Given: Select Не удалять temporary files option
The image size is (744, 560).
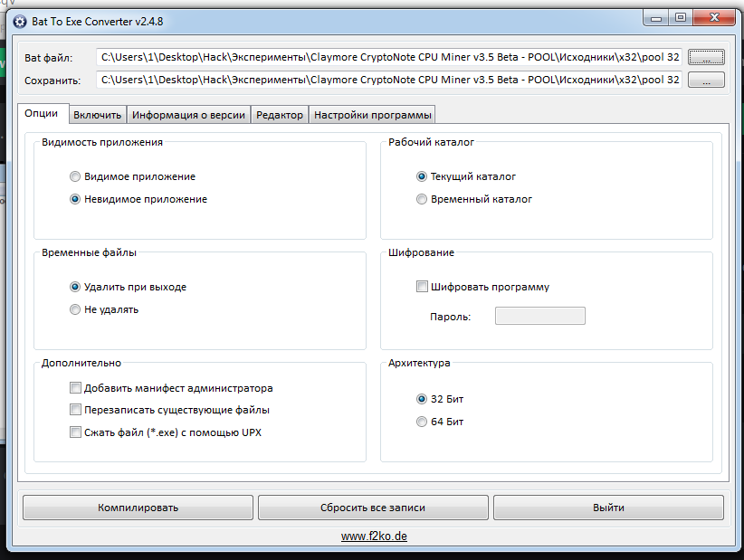Looking at the screenshot, I should pos(75,309).
